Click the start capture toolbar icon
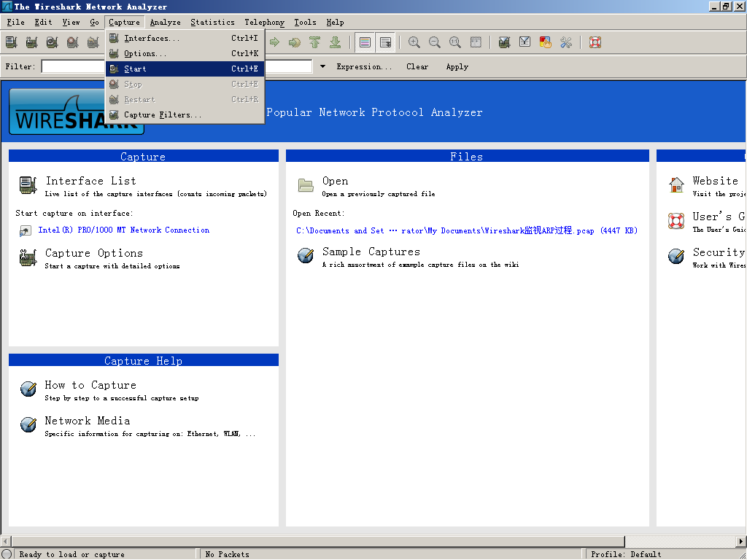The image size is (747, 560). [x=53, y=42]
